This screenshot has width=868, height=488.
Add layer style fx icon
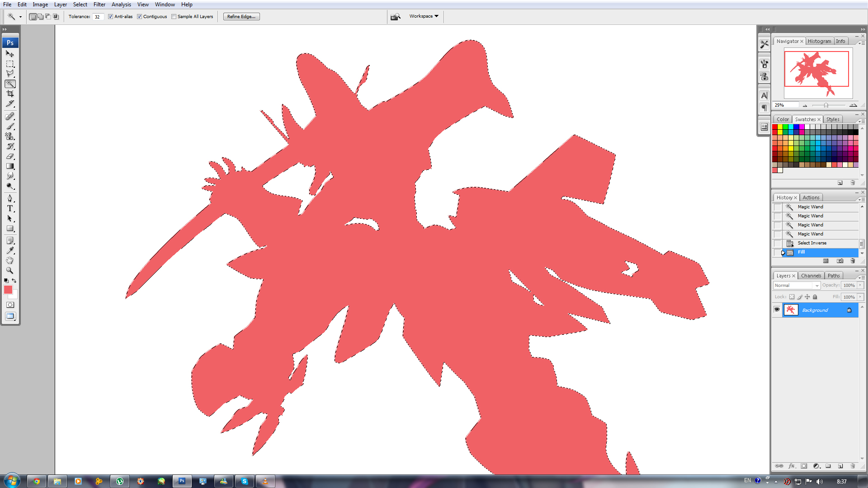tap(792, 466)
